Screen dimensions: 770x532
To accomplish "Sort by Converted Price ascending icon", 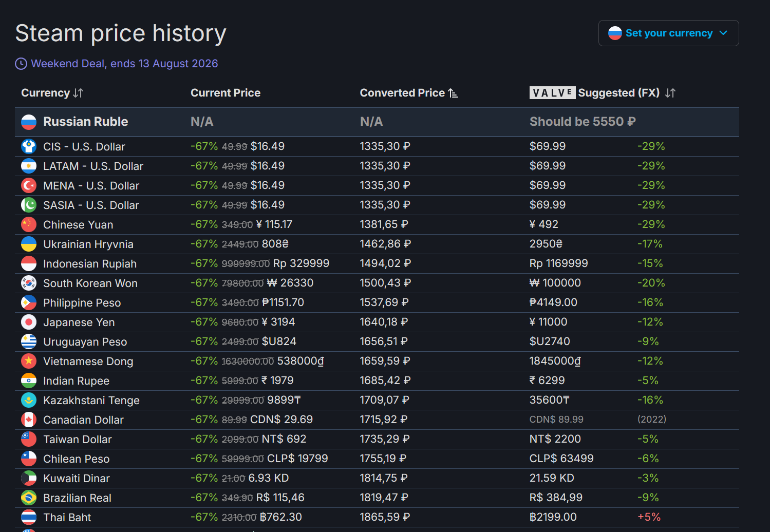I will [x=453, y=93].
